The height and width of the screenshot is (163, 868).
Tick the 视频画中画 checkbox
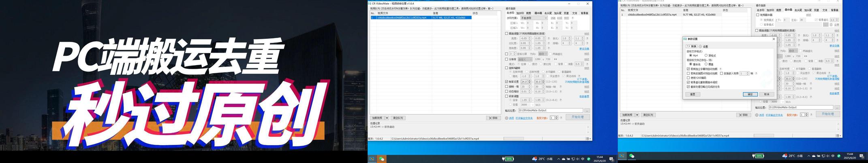coord(758,15)
